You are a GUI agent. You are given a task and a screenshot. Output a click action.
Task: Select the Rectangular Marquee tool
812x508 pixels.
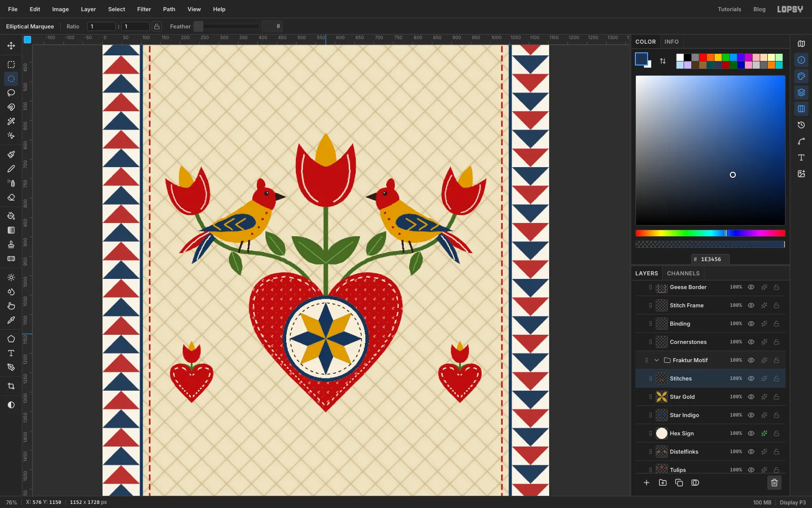pos(11,65)
